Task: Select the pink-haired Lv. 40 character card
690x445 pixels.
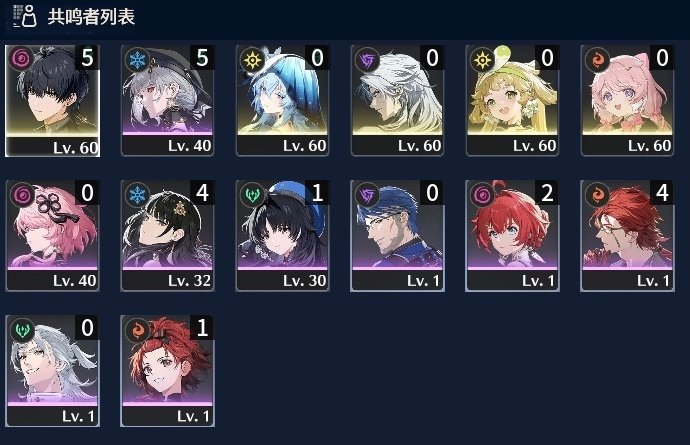Action: coord(52,236)
